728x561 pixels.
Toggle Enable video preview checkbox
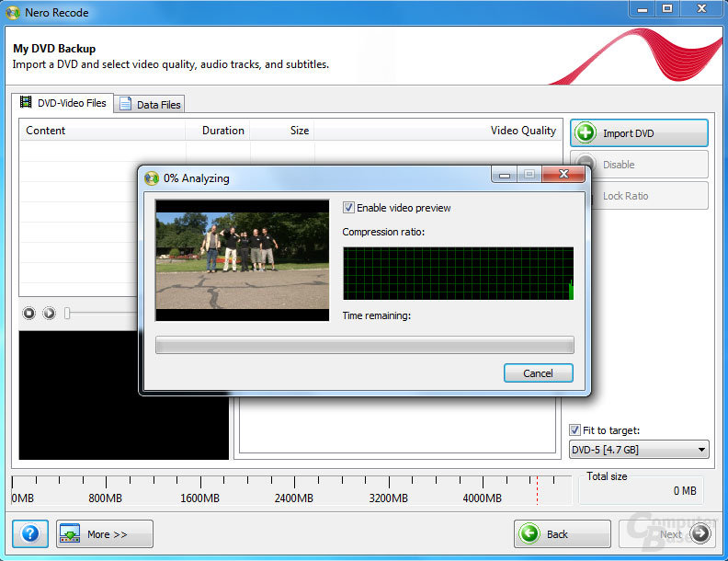tap(348, 208)
